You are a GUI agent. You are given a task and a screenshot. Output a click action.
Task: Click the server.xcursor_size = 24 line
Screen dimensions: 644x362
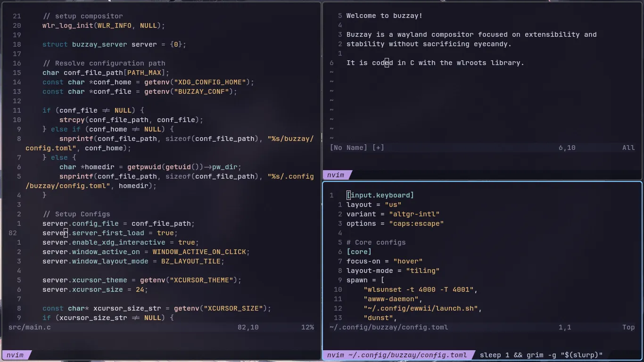click(x=95, y=289)
